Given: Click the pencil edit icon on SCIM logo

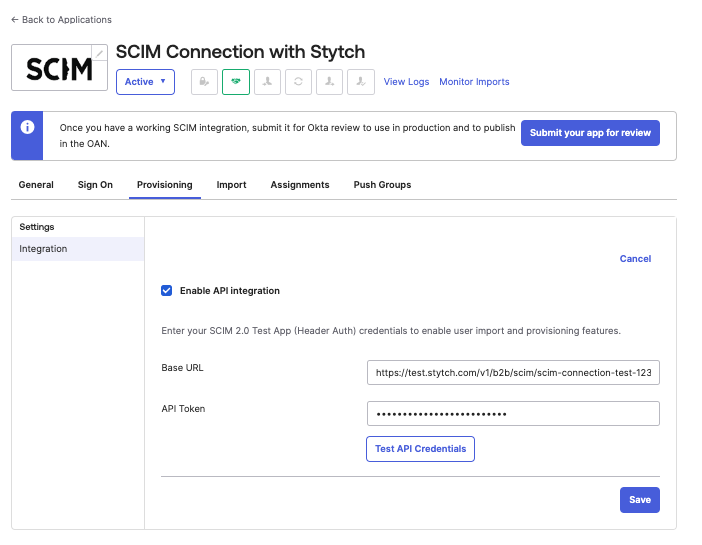Looking at the screenshot, I should pos(100,53).
